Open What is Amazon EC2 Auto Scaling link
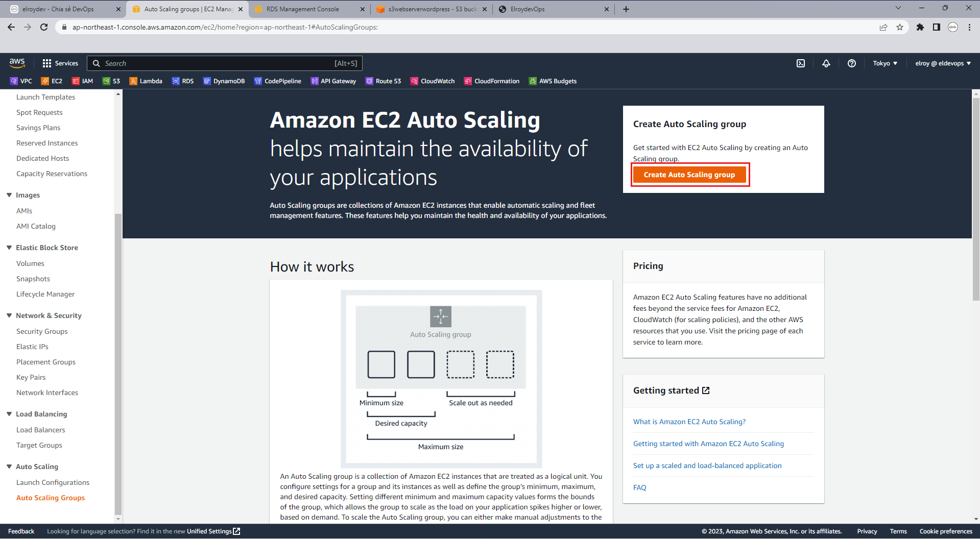 [689, 422]
